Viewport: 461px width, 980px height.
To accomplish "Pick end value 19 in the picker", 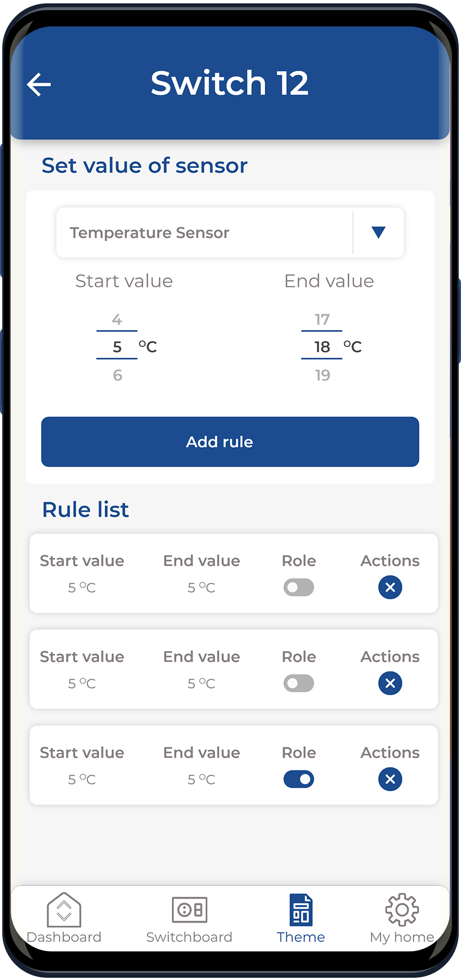I will 322,375.
